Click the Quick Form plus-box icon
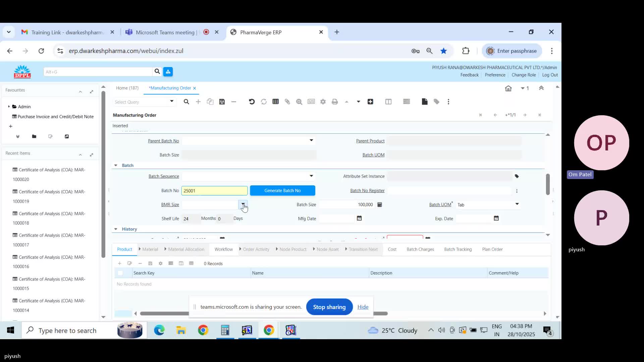This screenshot has height=362, width=644. [x=370, y=102]
